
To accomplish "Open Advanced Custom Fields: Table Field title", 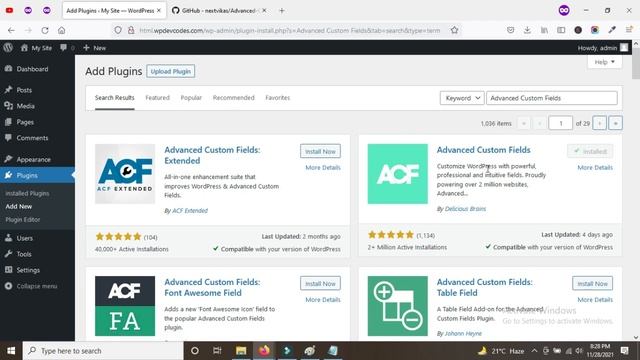I will click(x=484, y=287).
